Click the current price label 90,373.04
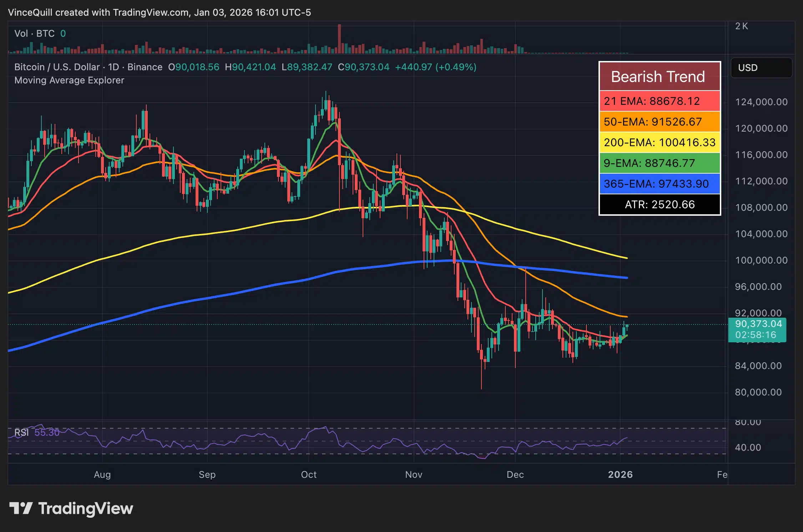This screenshot has width=803, height=532. click(758, 324)
